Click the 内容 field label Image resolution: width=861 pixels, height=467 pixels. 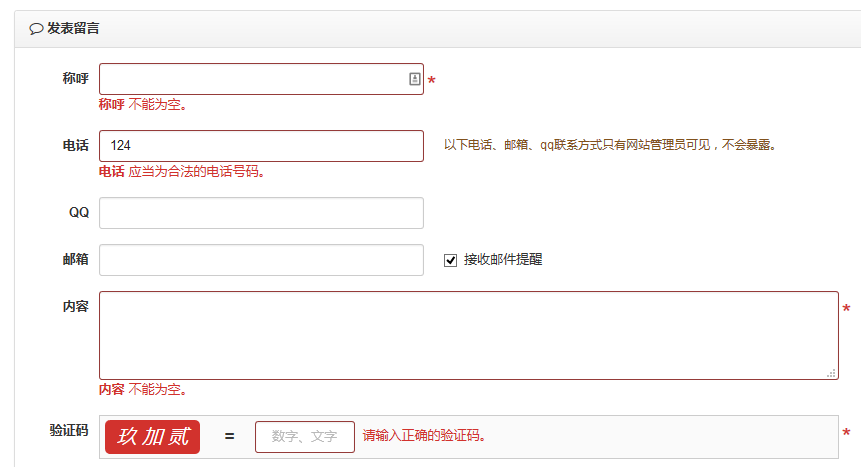click(75, 306)
